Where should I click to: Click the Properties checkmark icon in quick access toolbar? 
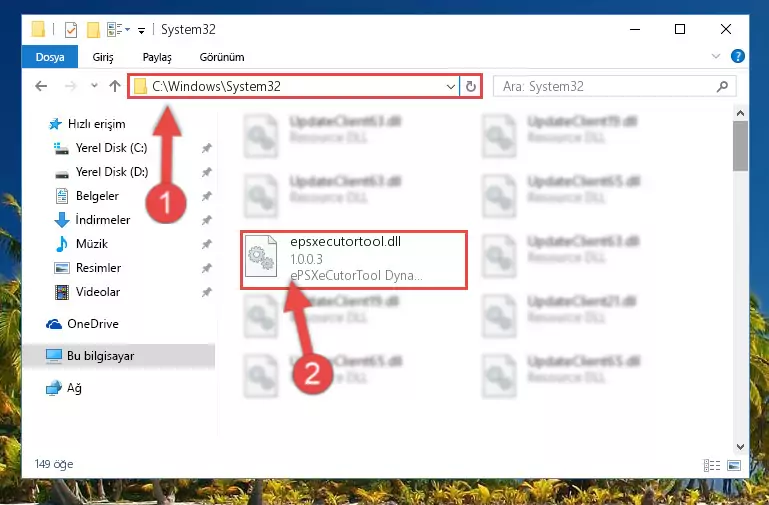click(x=71, y=30)
